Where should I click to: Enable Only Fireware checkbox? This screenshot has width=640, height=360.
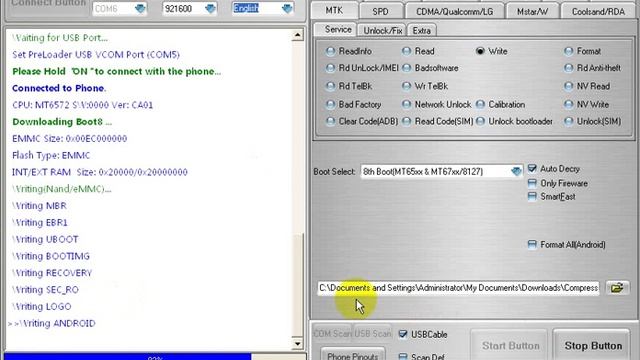(x=532, y=183)
